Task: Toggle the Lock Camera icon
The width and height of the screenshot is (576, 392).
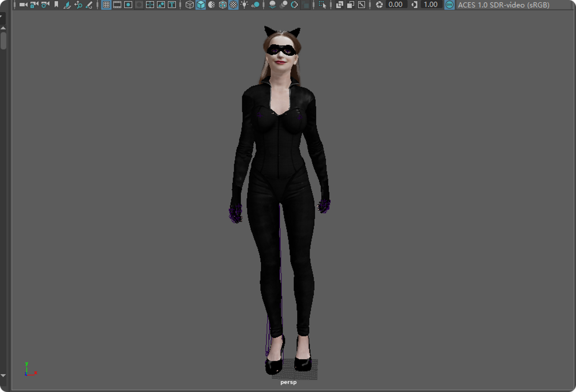Action: pos(34,5)
